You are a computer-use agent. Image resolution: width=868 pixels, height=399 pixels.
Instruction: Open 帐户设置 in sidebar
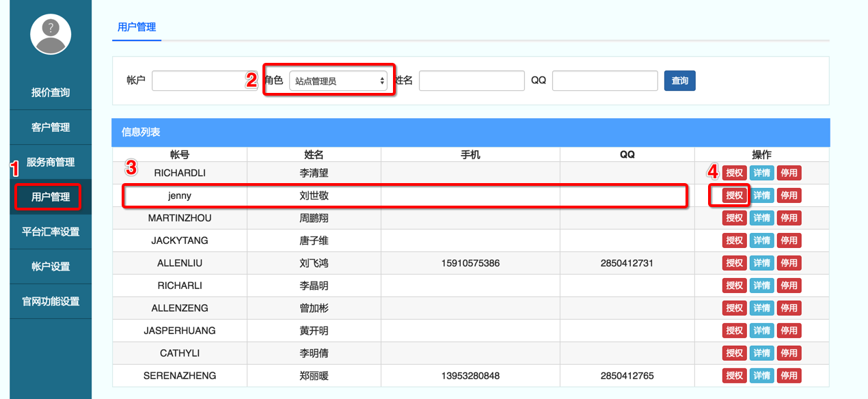click(x=51, y=266)
